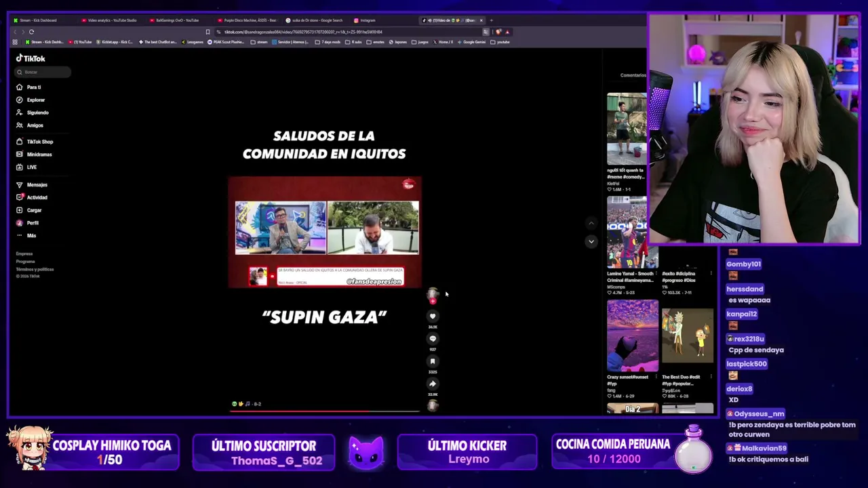Open Crazy sunset video thumbnail
This screenshot has height=488, width=868.
[633, 336]
